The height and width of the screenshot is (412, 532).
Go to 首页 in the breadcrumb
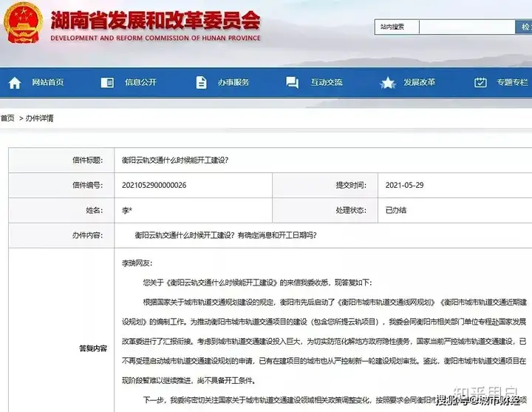(7, 118)
